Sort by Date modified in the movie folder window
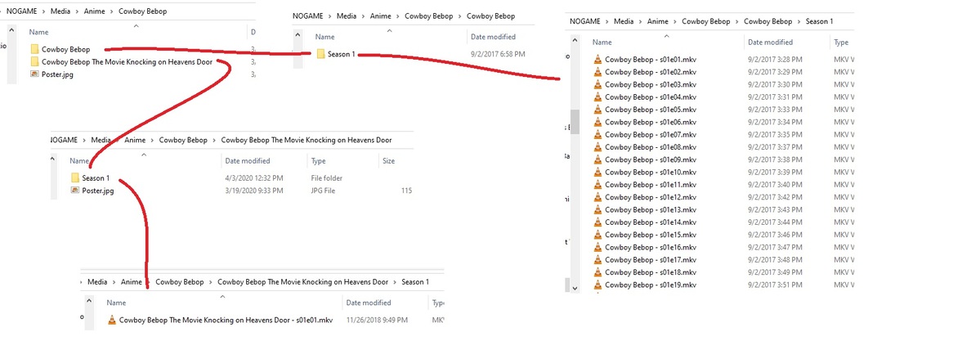 [x=248, y=161]
